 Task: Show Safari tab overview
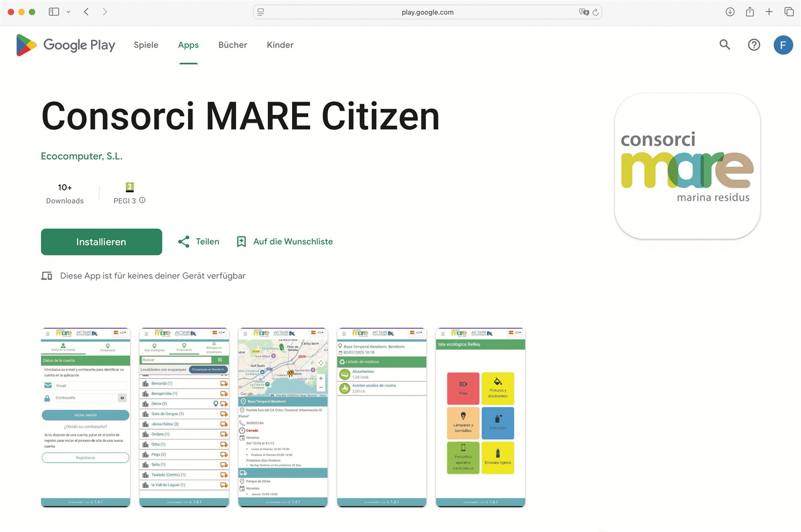coord(789,12)
